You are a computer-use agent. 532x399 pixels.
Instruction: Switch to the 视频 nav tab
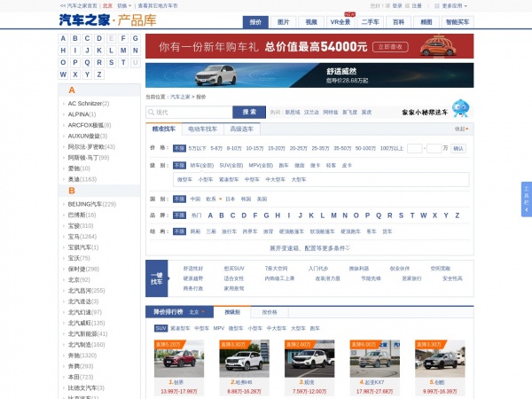[x=311, y=22]
